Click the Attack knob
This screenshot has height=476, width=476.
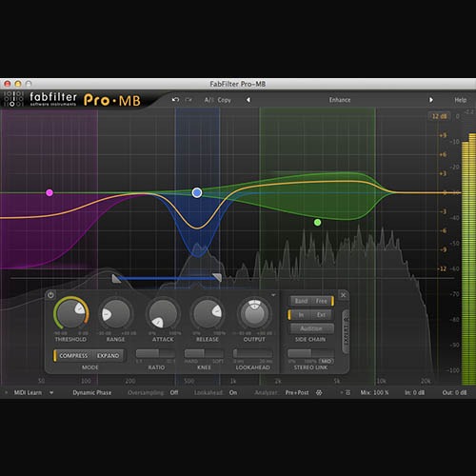tap(163, 314)
